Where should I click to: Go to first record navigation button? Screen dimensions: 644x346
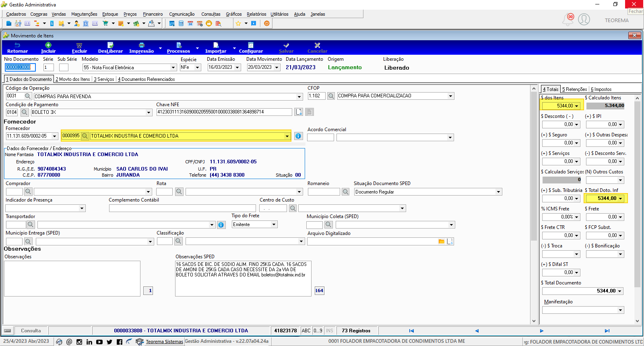pyautogui.click(x=411, y=331)
